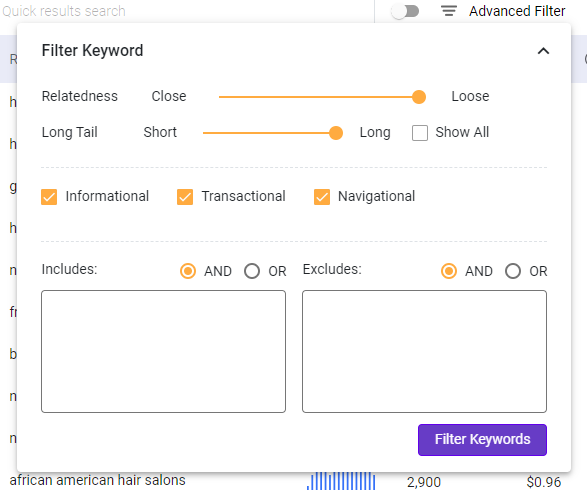This screenshot has width=587, height=491.
Task: Select OR for Includes
Action: 252,271
